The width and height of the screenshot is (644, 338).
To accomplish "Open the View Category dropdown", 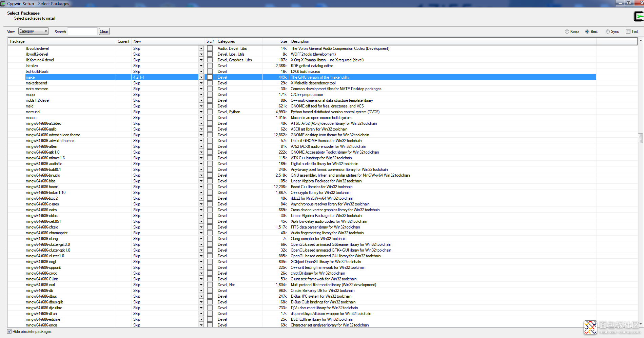I will point(34,31).
